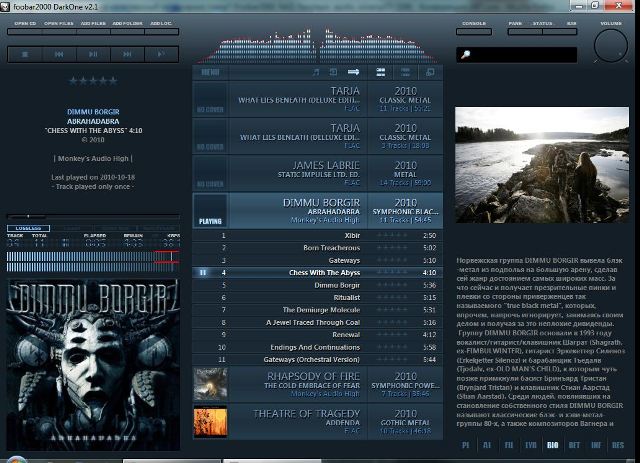
Task: Click the music note icon in playlist toolbar
Action: [x=316, y=72]
